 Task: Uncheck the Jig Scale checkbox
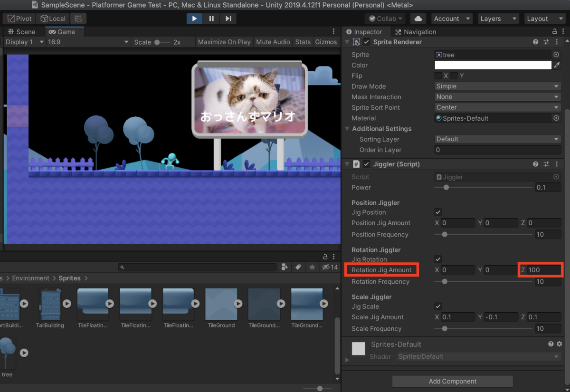(x=438, y=306)
